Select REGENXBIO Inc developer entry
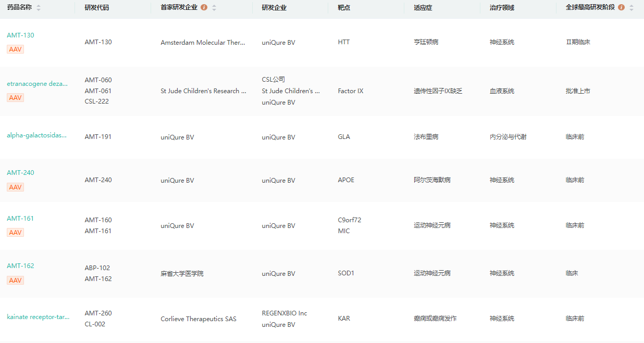The width and height of the screenshot is (644, 343). pyautogui.click(x=284, y=313)
